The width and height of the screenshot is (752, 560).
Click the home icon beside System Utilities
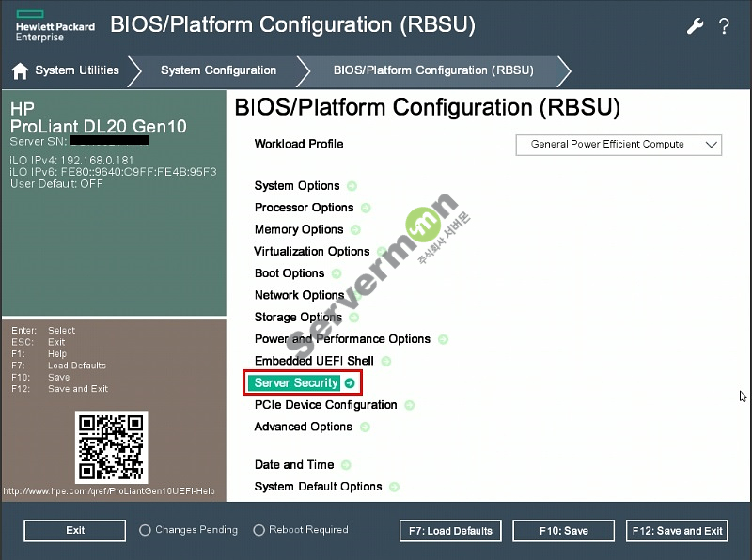tap(20, 71)
